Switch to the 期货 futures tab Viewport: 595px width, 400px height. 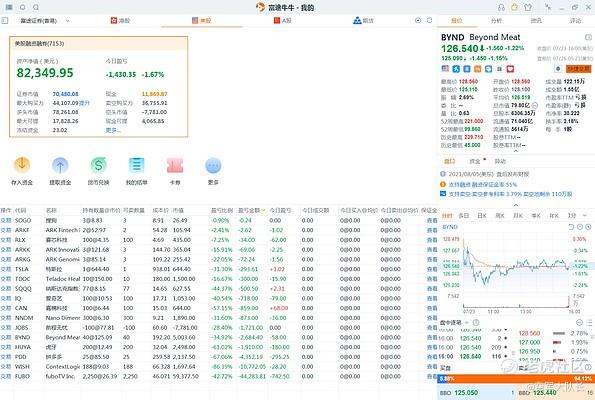tap(364, 20)
